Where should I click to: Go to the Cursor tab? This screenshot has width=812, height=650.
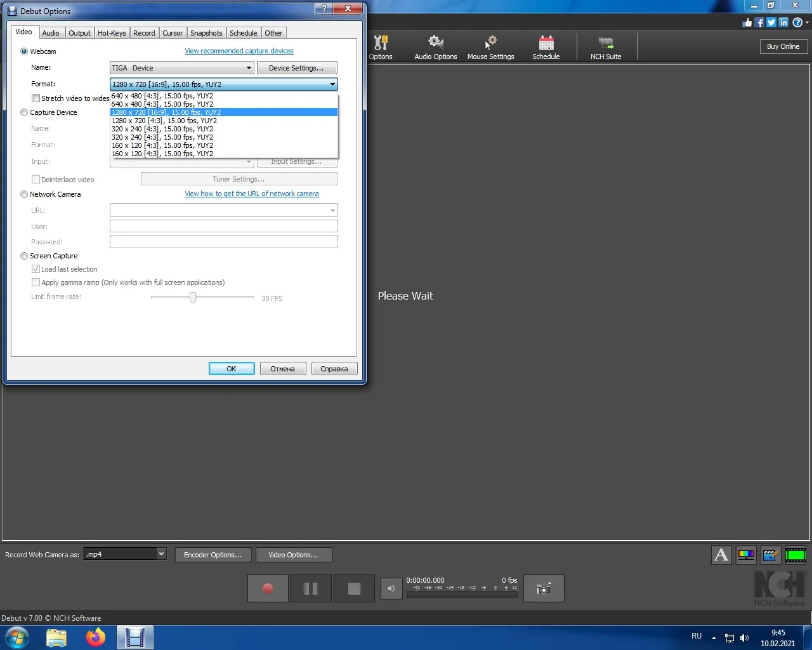173,33
